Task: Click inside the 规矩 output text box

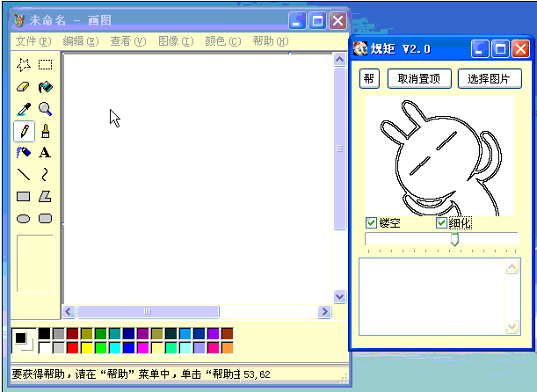Action: point(432,296)
